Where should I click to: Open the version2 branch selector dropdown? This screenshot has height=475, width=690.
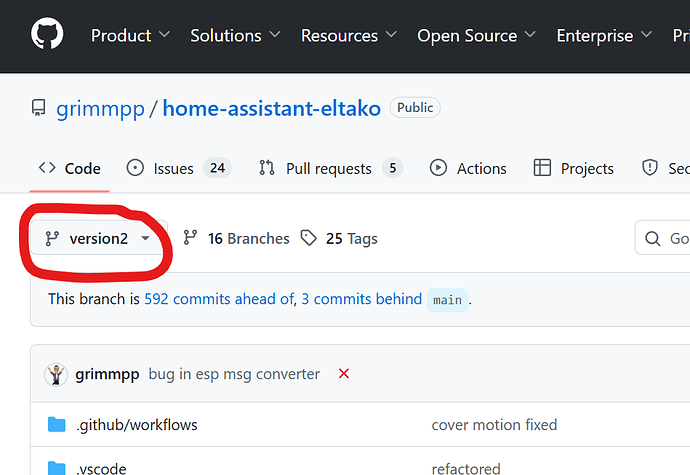(97, 238)
